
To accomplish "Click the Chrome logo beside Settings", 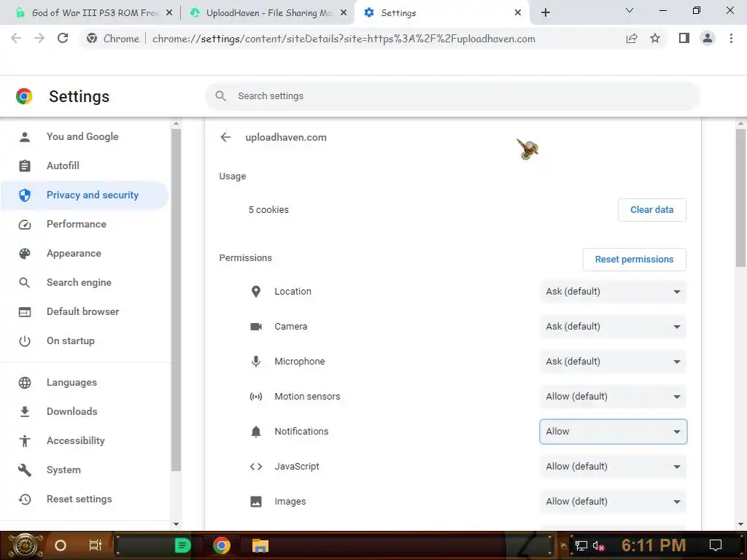I will tap(24, 96).
